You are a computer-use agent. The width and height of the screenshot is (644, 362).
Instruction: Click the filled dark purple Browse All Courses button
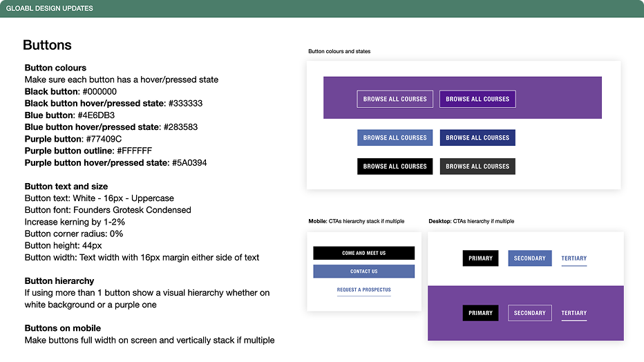[x=477, y=99]
